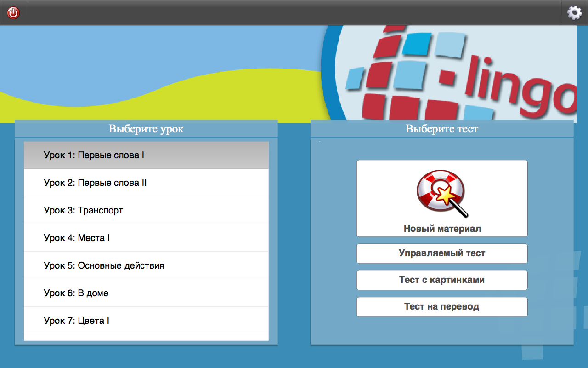
Task: Click the red power exit icon
Action: coord(13,13)
